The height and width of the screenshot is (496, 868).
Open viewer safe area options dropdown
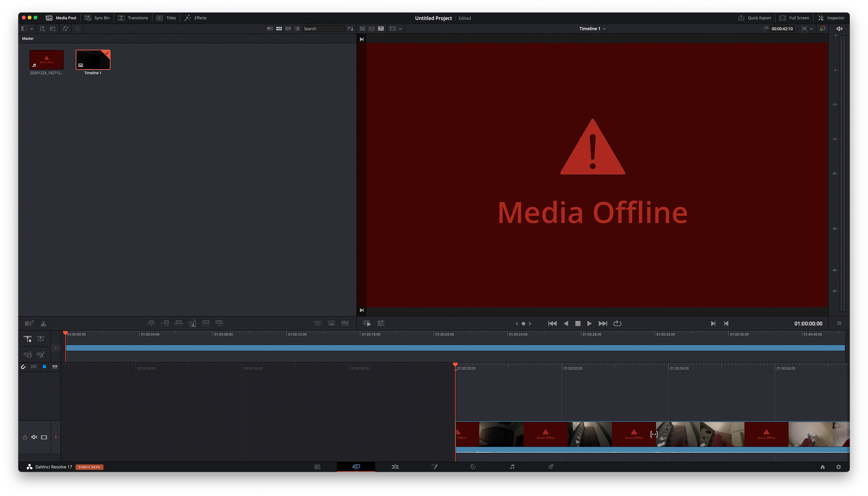[400, 29]
